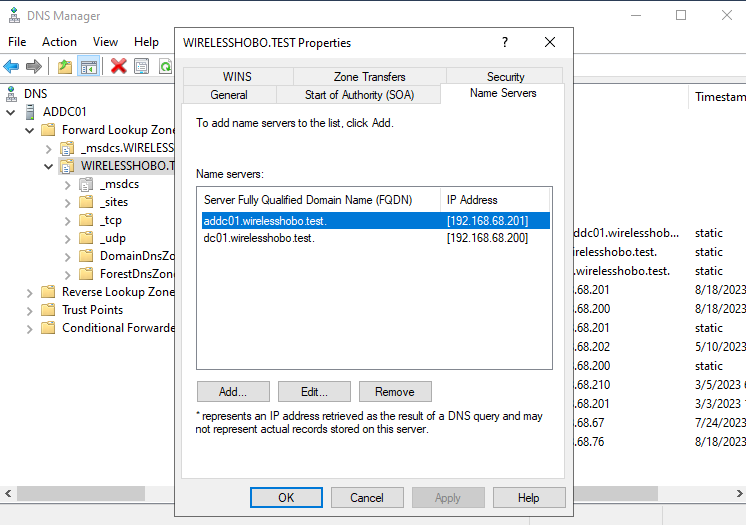Open the Zone Transfers tab
This screenshot has width=746, height=525.
(x=369, y=77)
